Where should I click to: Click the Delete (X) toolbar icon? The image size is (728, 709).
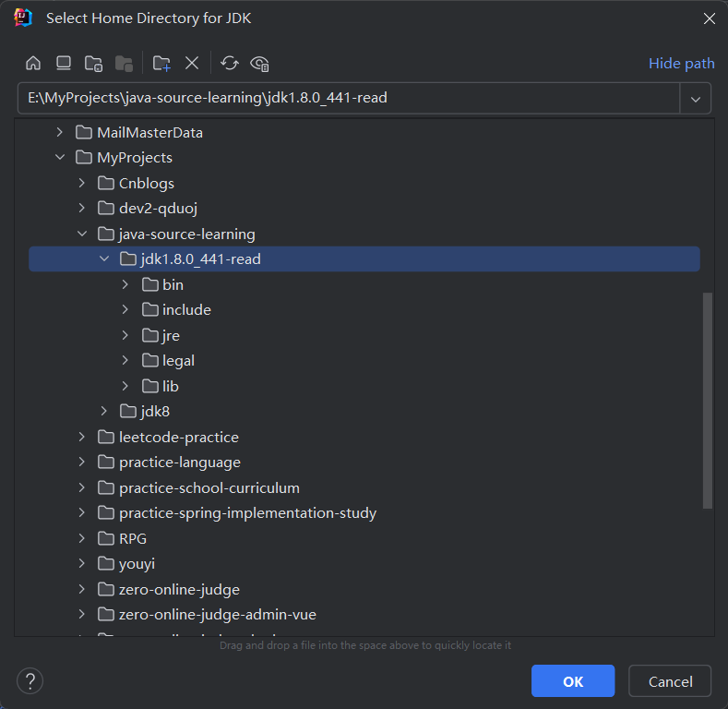(x=192, y=63)
